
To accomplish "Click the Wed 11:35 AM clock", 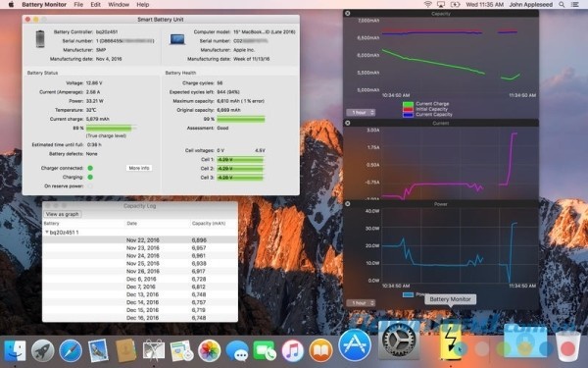I will (484, 5).
